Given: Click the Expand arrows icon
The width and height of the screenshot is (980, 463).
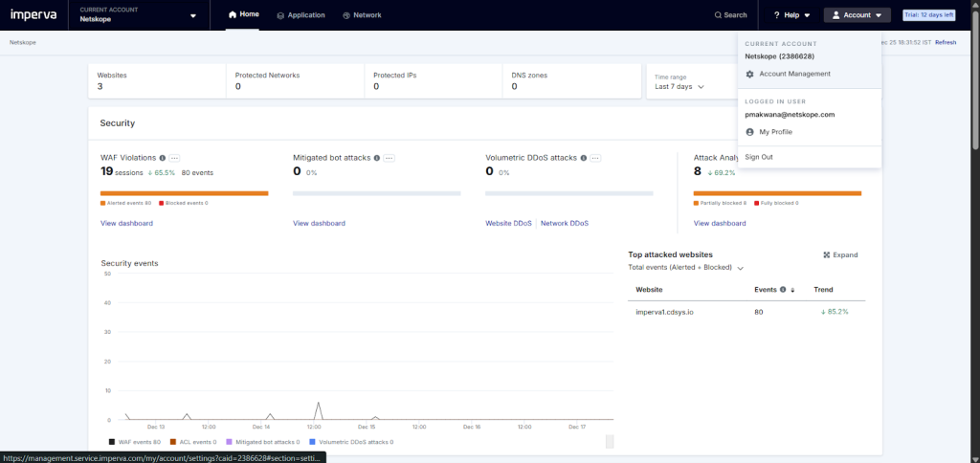Looking at the screenshot, I should 827,254.
